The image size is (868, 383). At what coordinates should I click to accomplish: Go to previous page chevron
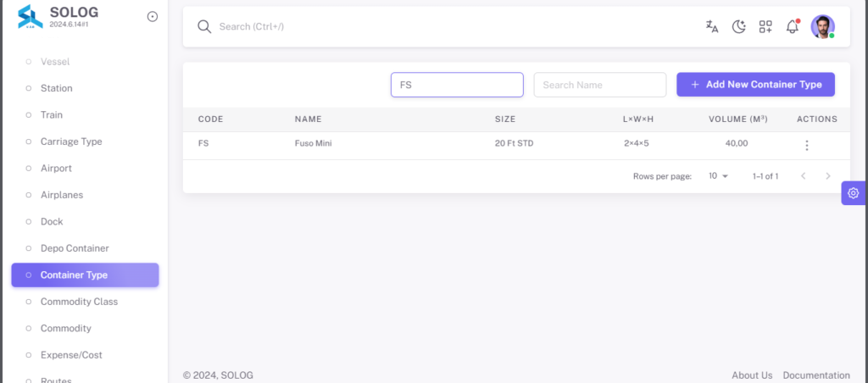coord(804,176)
